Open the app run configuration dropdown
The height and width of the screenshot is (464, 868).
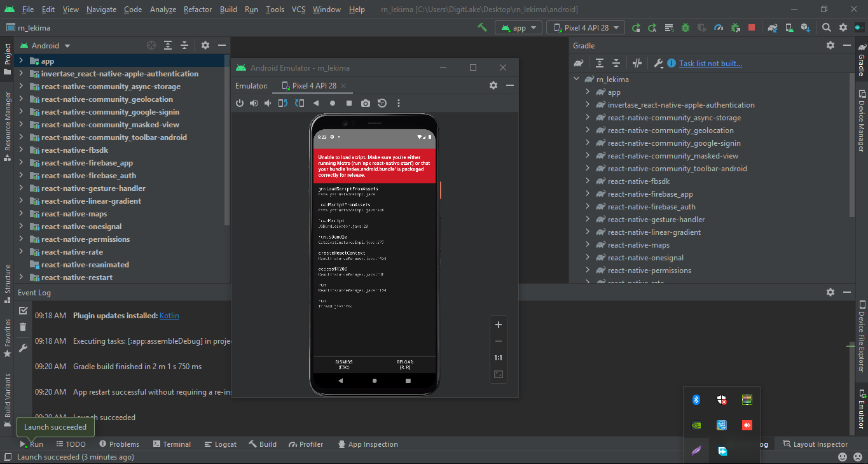coord(518,27)
